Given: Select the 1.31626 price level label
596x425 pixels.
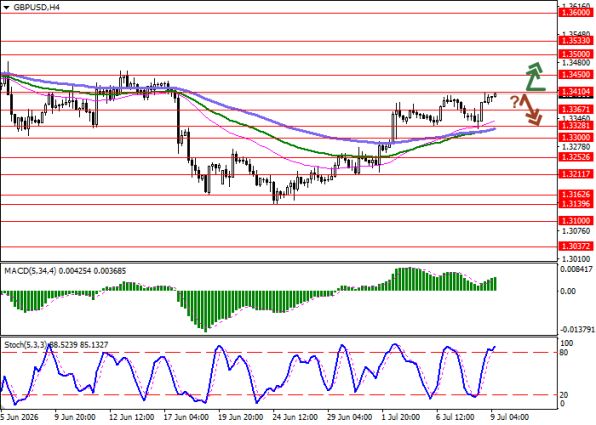Looking at the screenshot, I should 576,195.
